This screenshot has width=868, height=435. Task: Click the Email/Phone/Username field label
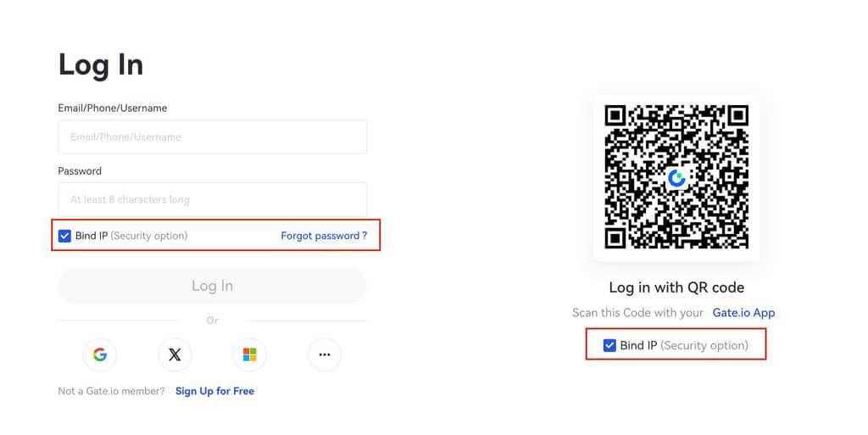[x=113, y=108]
